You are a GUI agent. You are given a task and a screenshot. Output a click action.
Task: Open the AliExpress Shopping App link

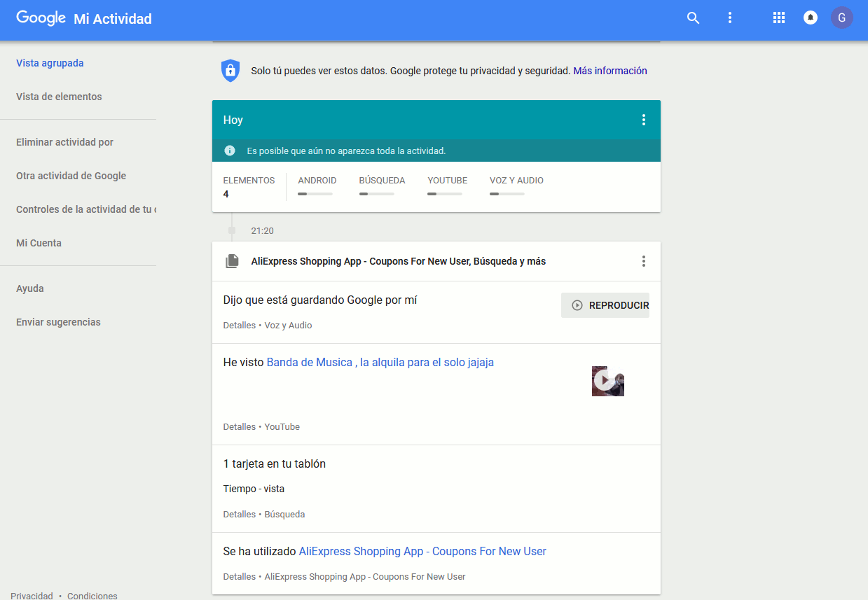pyautogui.click(x=422, y=551)
